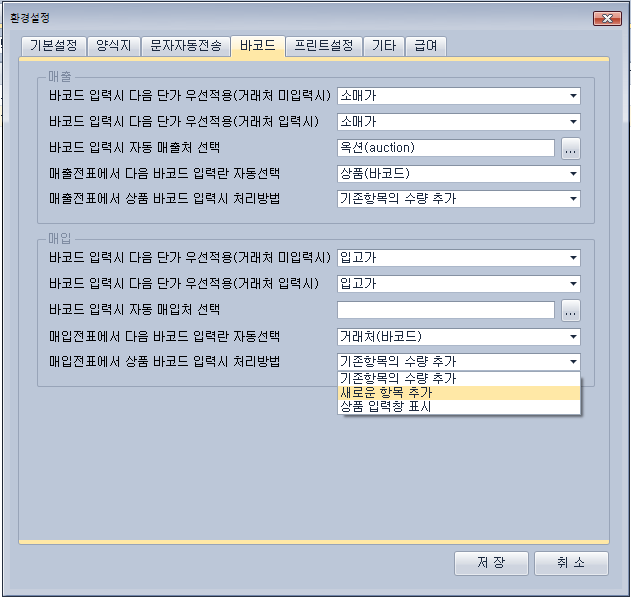Click the 취 소 button
The image size is (631, 598).
(x=571, y=563)
